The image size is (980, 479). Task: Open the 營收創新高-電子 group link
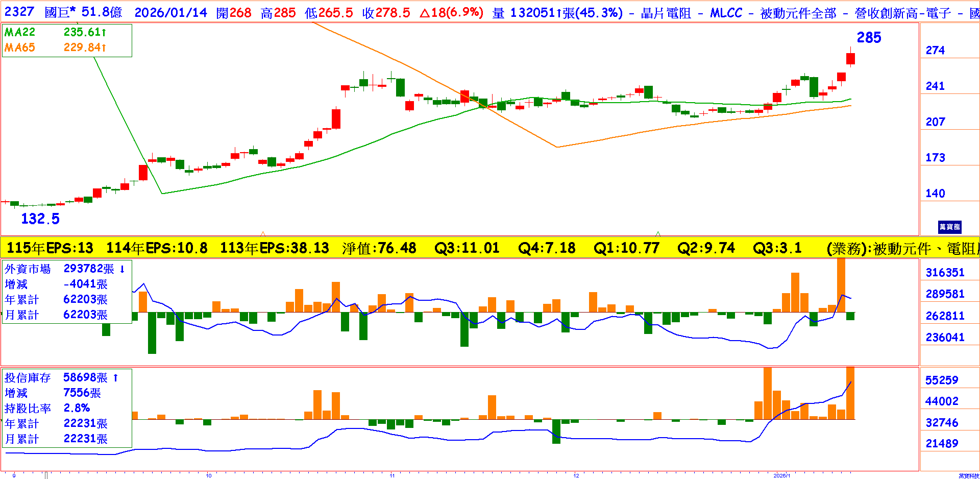pyautogui.click(x=903, y=13)
